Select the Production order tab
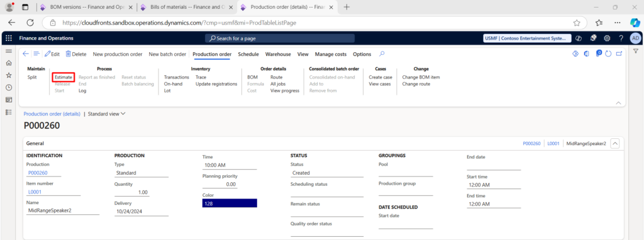Viewport: 644px width, 240px height. 212,54
